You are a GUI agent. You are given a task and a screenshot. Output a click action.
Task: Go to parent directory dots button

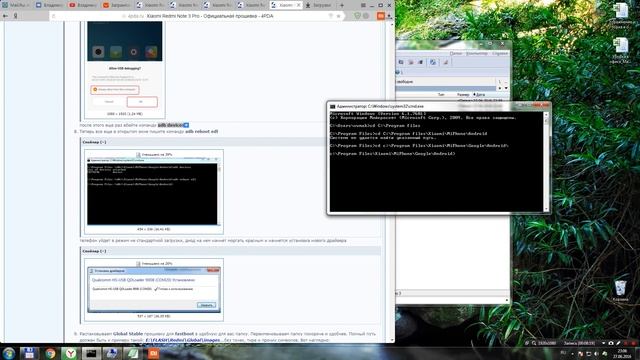pyautogui.click(x=506, y=82)
